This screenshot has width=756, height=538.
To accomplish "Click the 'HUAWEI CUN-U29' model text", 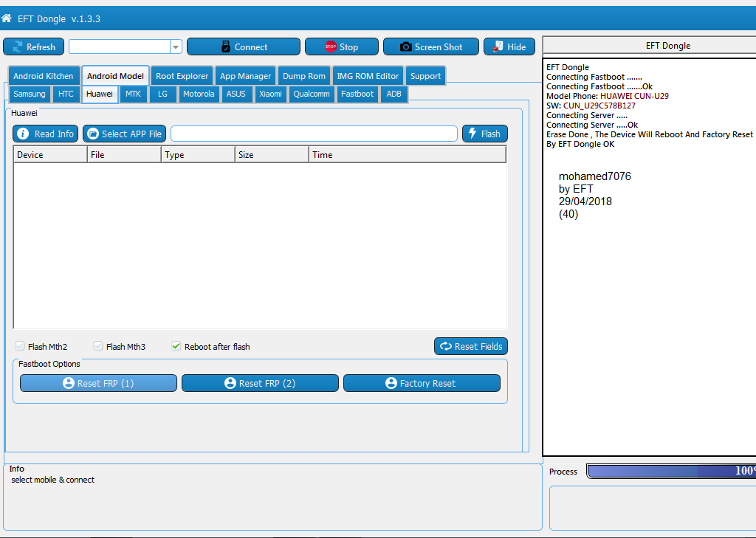I will (634, 96).
